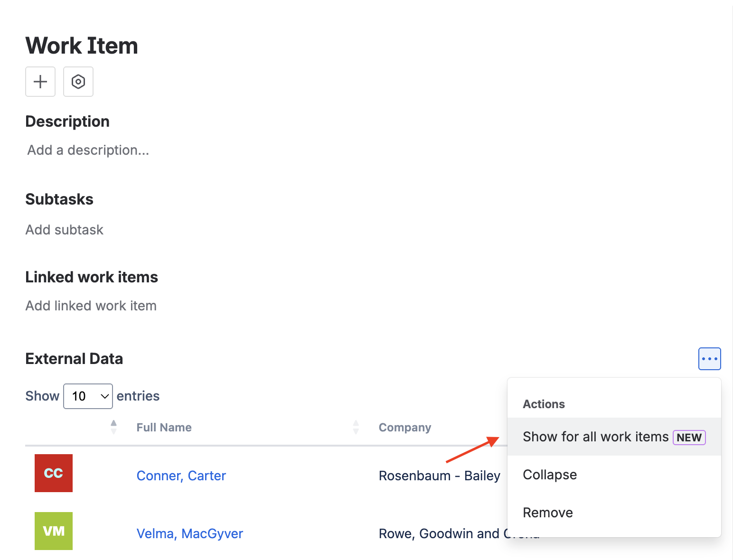Open the Conner, Carter record link
Viewport: 733px width, 560px height.
pyautogui.click(x=181, y=475)
